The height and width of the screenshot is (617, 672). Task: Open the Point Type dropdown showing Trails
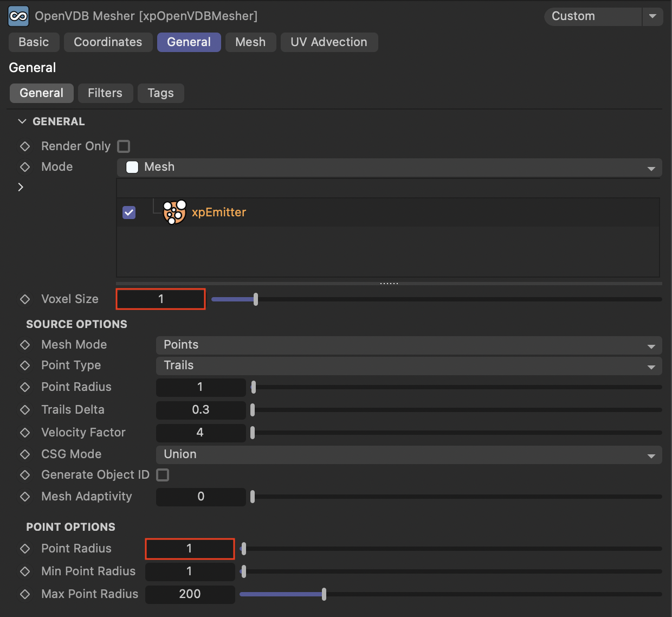pyautogui.click(x=409, y=365)
